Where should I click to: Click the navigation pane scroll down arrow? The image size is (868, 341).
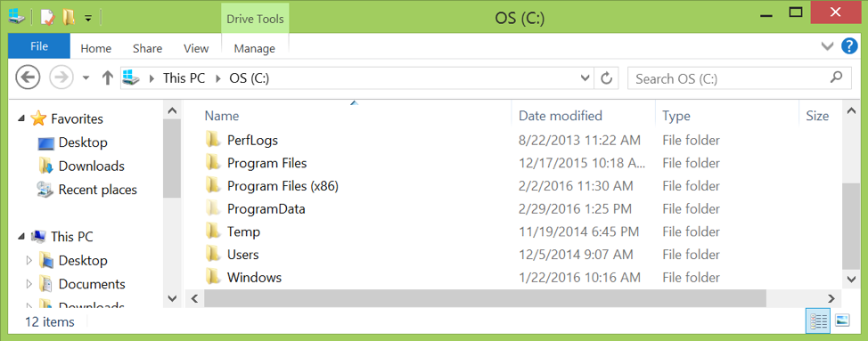click(172, 298)
